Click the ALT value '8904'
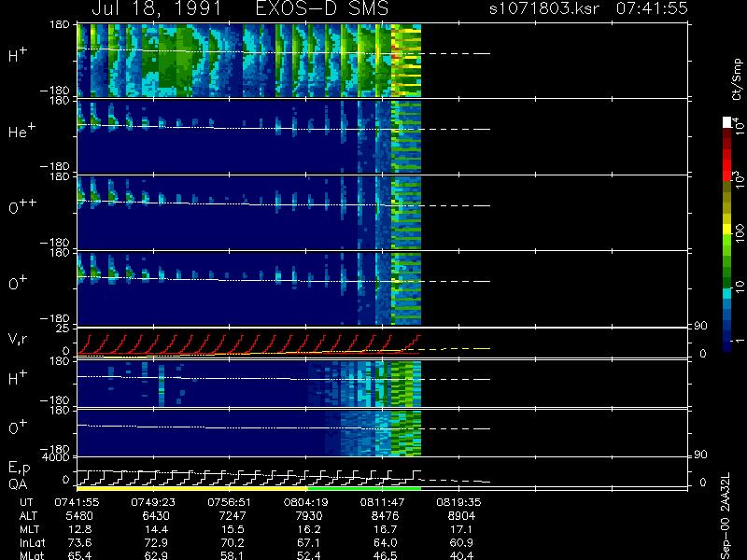Viewport: 747px width, 560px height. (x=461, y=516)
